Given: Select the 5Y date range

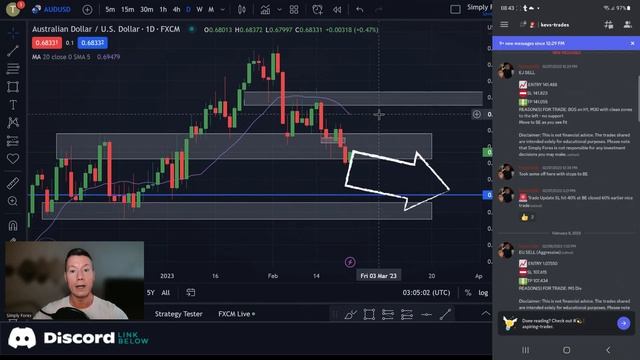Looking at the screenshot, I should [151, 293].
